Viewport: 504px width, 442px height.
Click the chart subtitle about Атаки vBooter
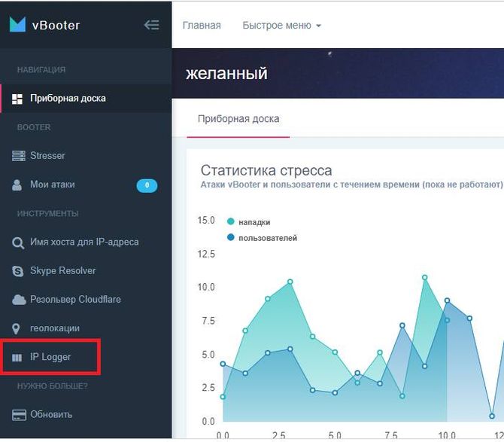coord(351,185)
